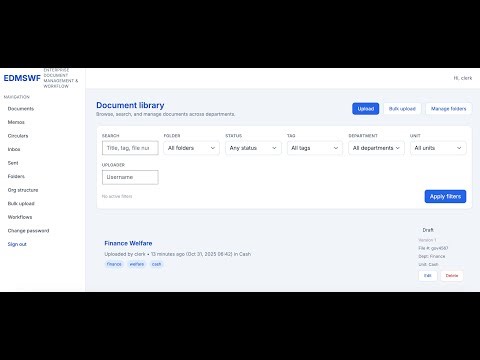This screenshot has width=480, height=360.
Task: Edit the Finance Welfare document
Action: tap(428, 276)
